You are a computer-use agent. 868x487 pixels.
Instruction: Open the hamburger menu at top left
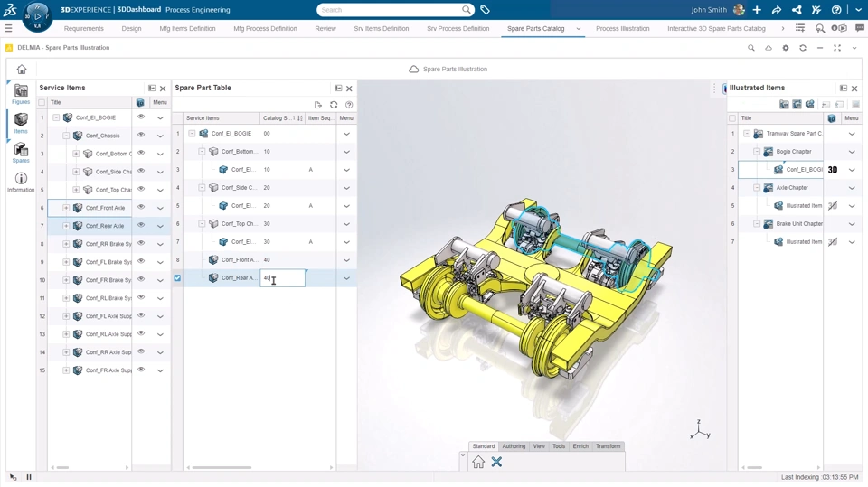(8, 28)
